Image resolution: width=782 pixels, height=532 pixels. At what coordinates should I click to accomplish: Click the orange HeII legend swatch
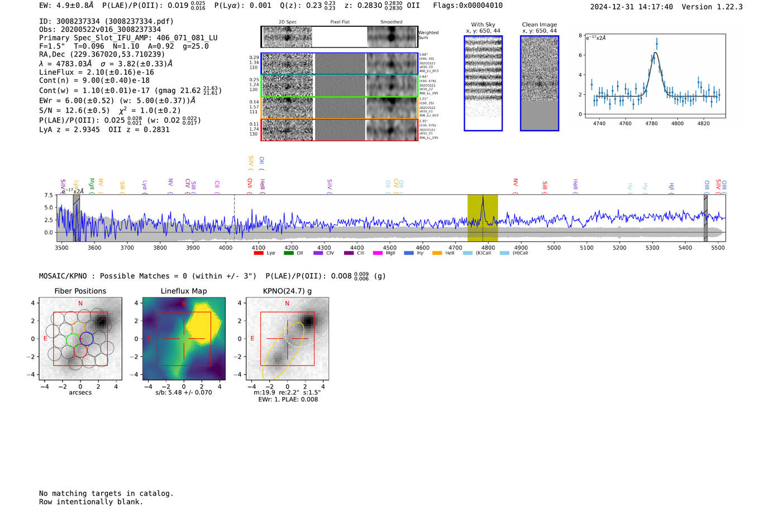(437, 253)
